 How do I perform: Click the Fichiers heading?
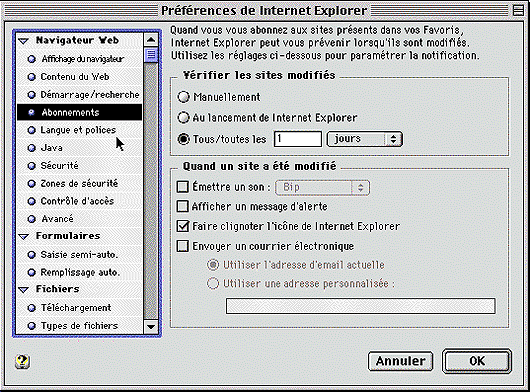pos(57,289)
